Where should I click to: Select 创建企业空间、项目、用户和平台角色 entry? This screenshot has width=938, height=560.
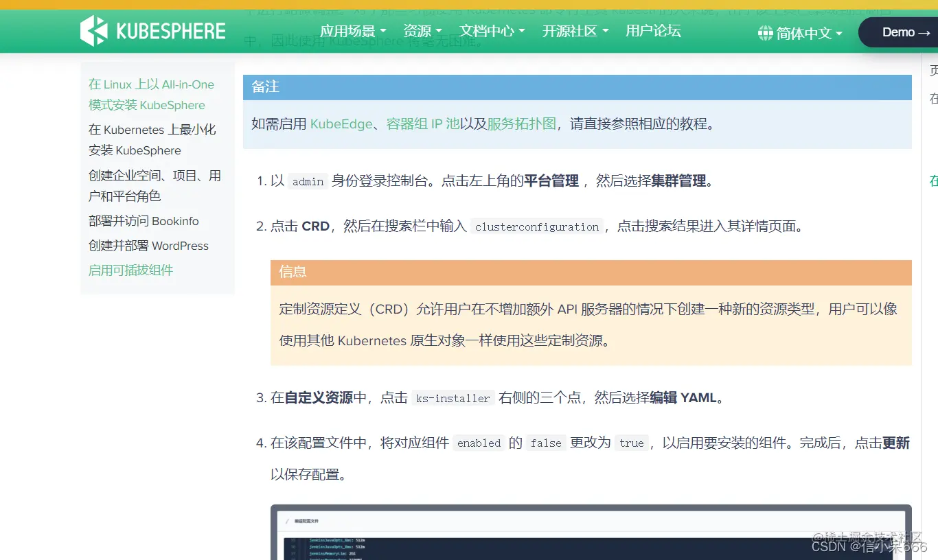click(x=154, y=185)
